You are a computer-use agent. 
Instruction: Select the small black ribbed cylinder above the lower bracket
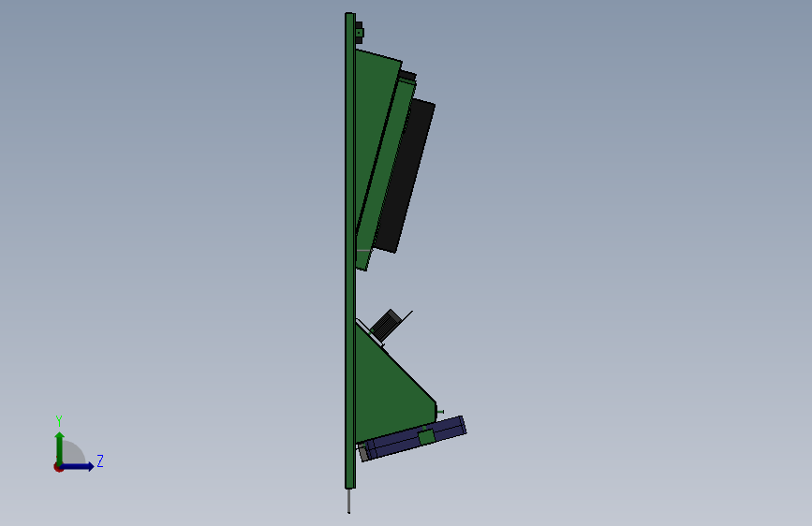tap(386, 324)
